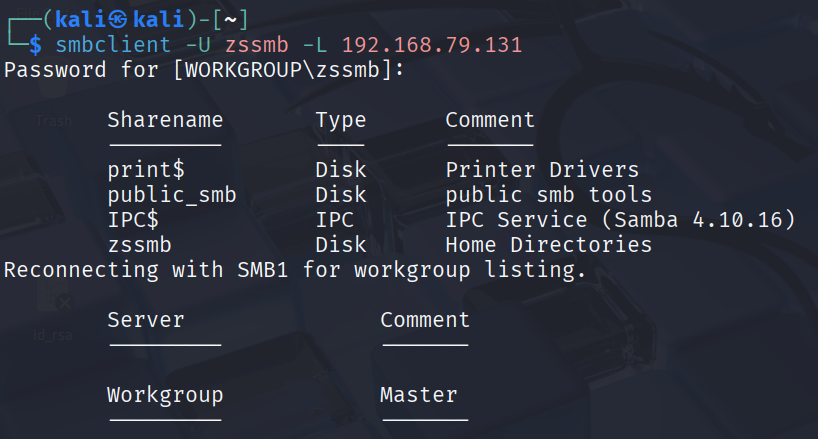
Task: Click the Reconnecting with SMB1 message line
Action: (x=295, y=270)
